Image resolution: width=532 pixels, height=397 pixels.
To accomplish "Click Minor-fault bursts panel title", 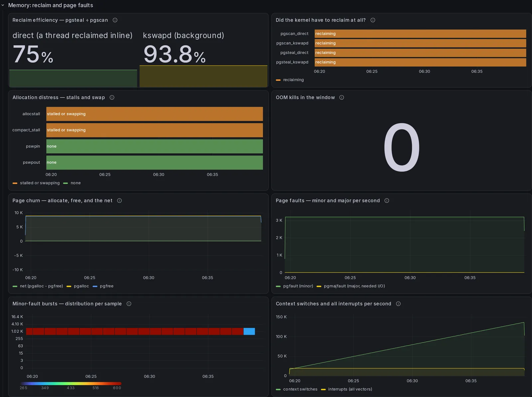I will point(67,304).
